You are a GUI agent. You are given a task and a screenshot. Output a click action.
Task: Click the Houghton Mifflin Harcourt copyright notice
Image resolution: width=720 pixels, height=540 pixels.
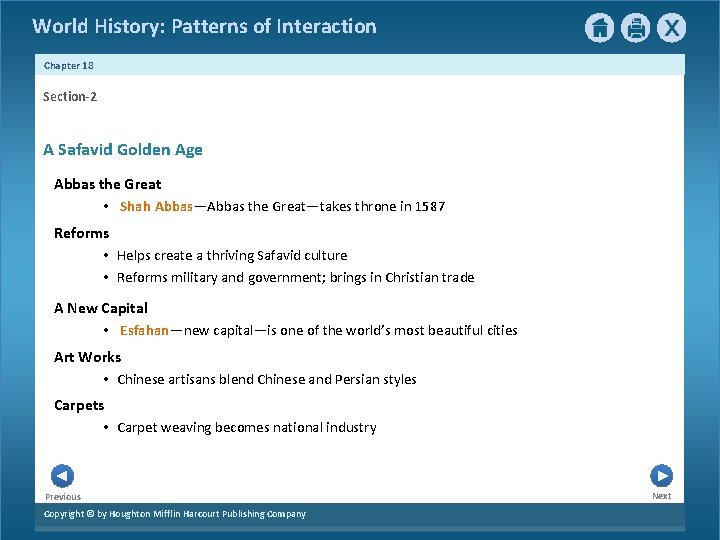[x=174, y=514]
